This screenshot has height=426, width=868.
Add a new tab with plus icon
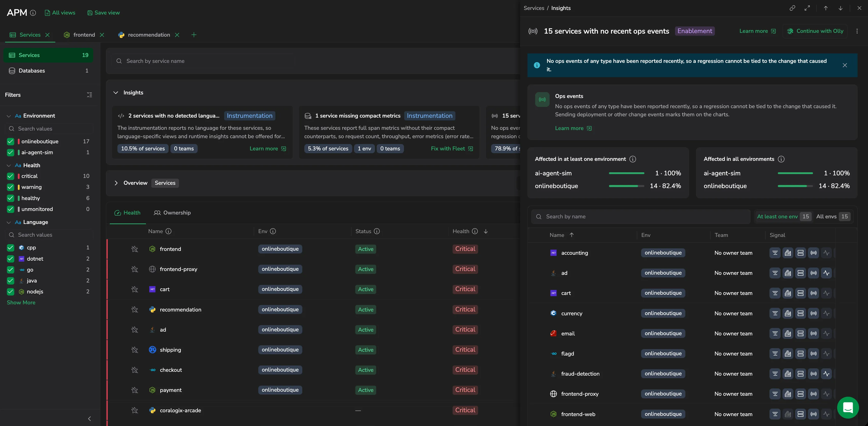(x=194, y=35)
